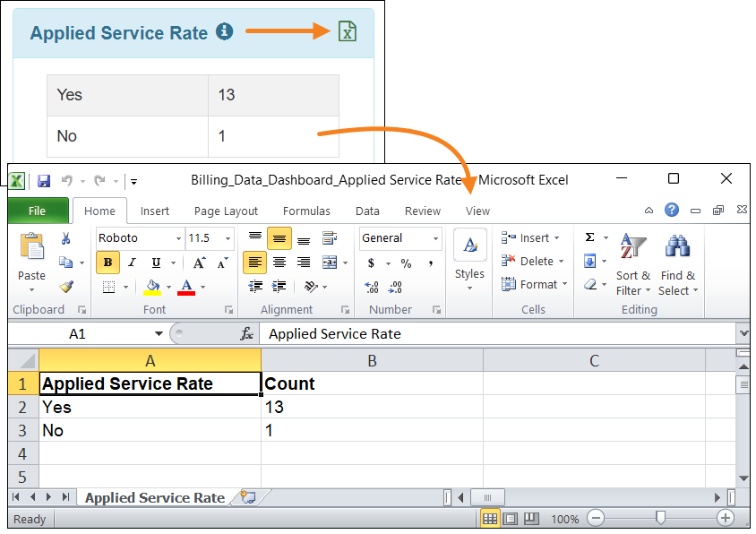Align text left
The height and width of the screenshot is (534, 756).
pyautogui.click(x=254, y=263)
